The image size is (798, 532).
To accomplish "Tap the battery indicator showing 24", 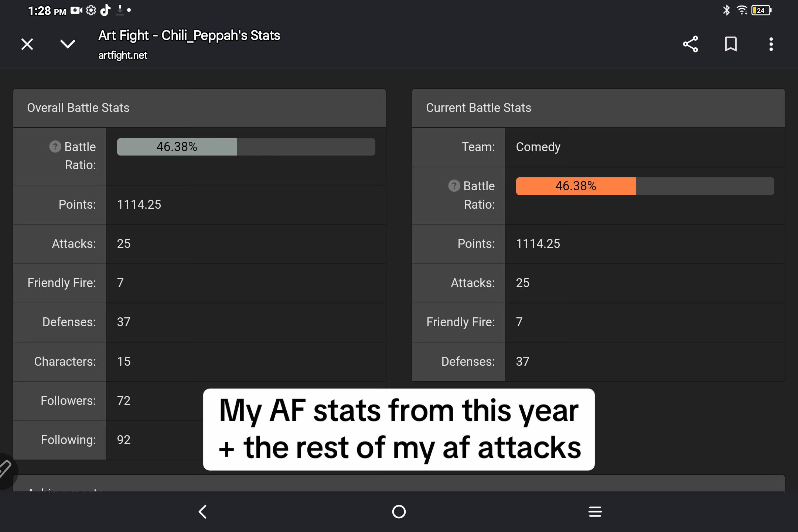I will pos(761,10).
